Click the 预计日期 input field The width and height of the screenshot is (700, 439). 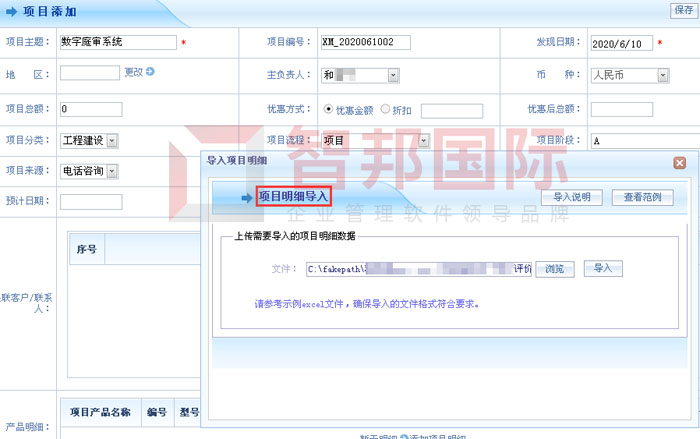[90, 202]
